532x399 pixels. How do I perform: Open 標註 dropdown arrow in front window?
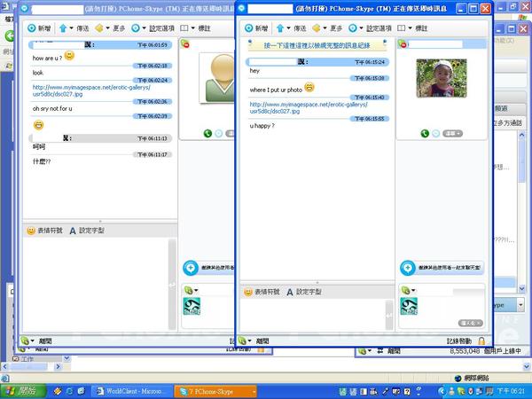(410, 28)
